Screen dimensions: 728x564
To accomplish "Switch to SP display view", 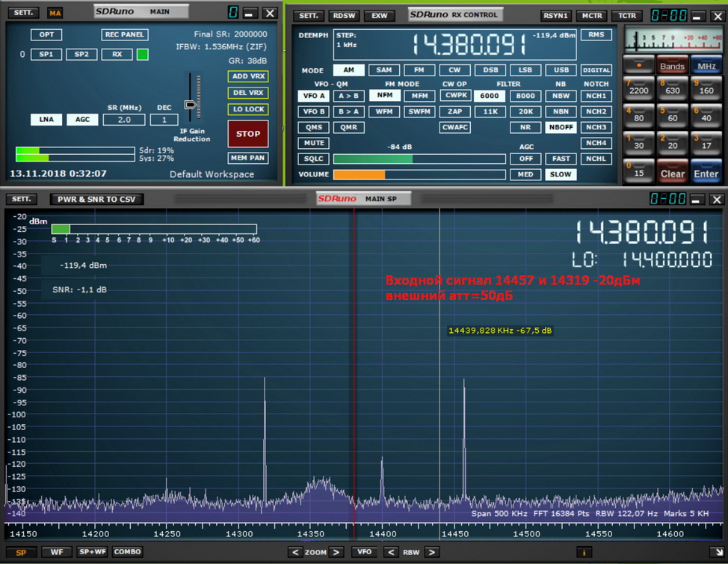I will tap(21, 552).
